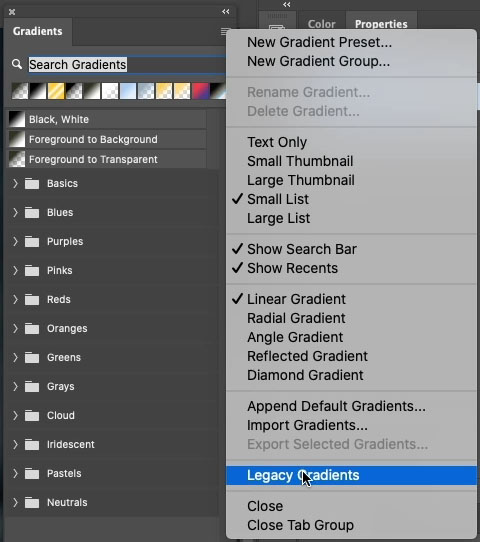Click the Foreground to Transparent gradient icon

(17, 159)
